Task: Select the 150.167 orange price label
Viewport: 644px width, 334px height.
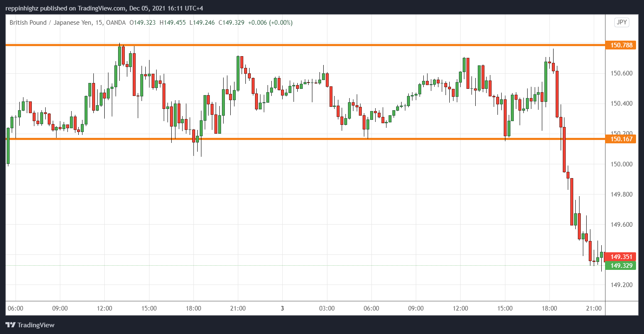Action: (x=621, y=139)
